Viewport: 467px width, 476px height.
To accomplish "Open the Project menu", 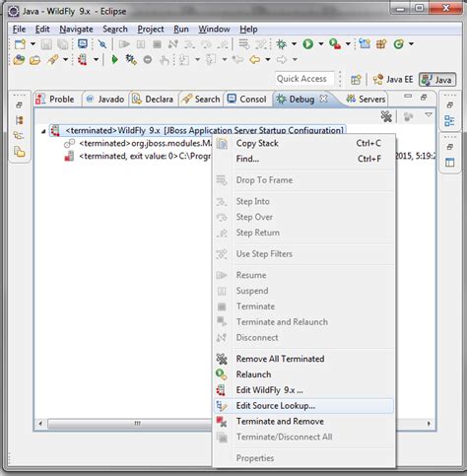I will click(x=151, y=30).
